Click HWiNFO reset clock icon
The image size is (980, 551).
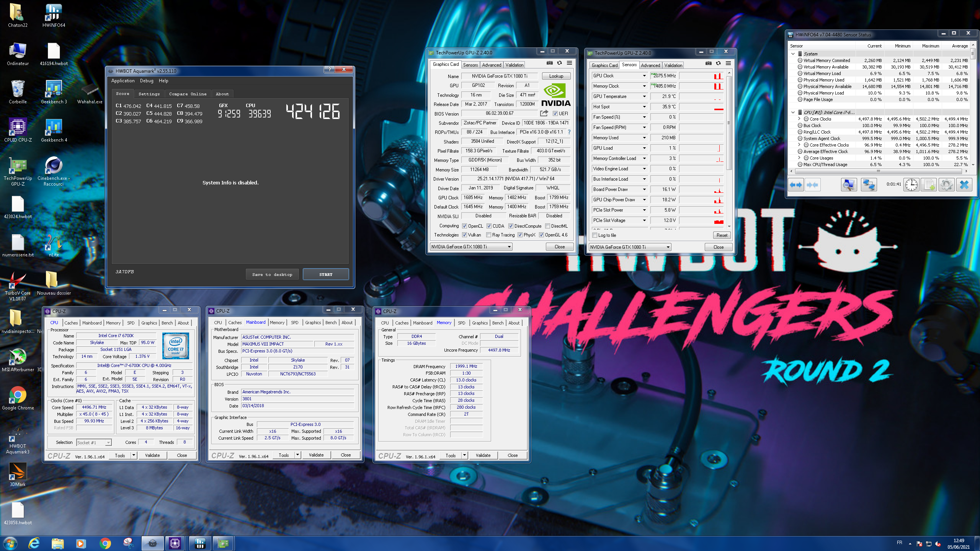pyautogui.click(x=911, y=185)
